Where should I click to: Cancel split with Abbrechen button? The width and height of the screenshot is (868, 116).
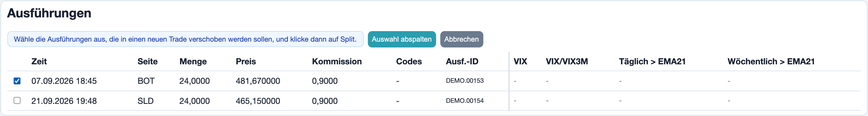coord(461,39)
